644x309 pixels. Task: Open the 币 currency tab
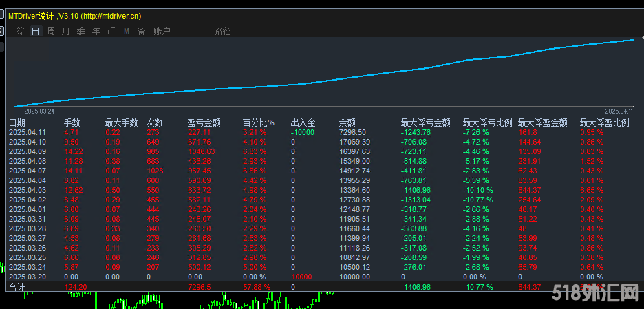point(111,31)
